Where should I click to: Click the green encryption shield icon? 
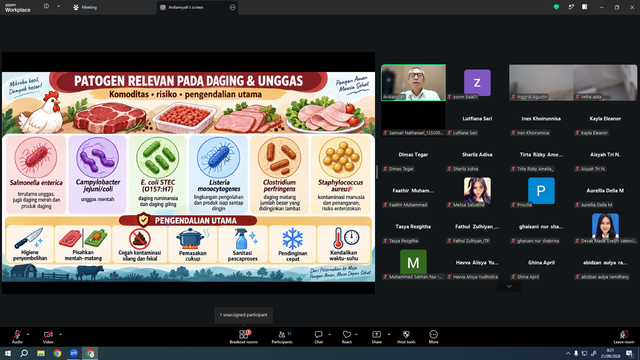pyautogui.click(x=556, y=7)
